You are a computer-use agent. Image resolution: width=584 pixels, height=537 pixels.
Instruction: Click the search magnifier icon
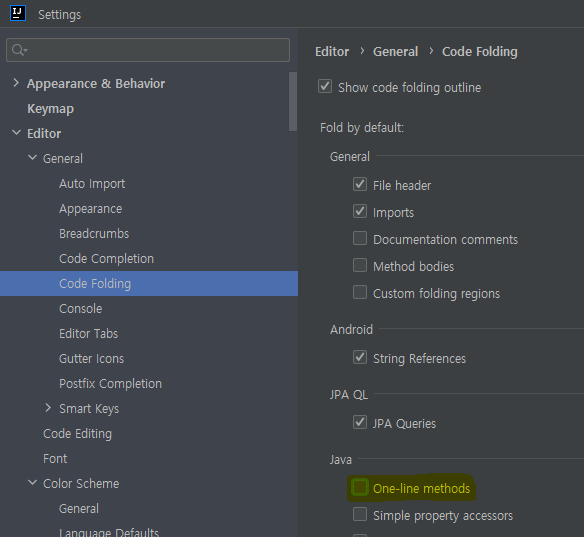click(19, 50)
